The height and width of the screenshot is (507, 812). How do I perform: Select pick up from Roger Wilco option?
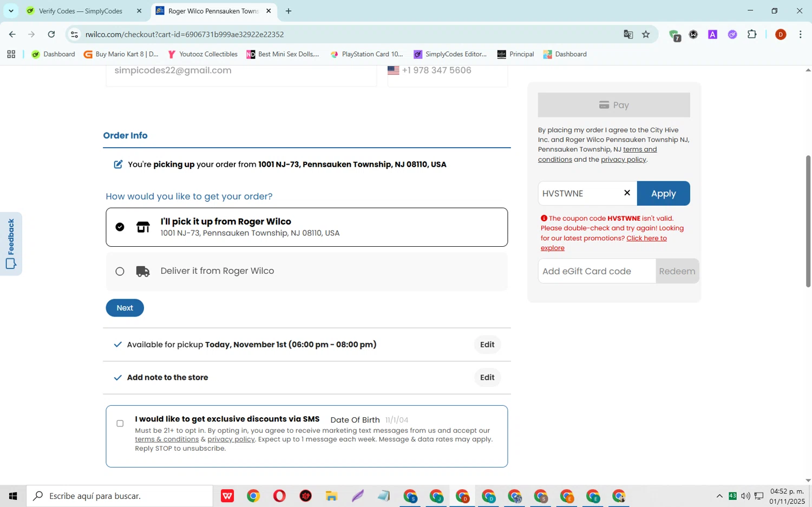coord(306,227)
